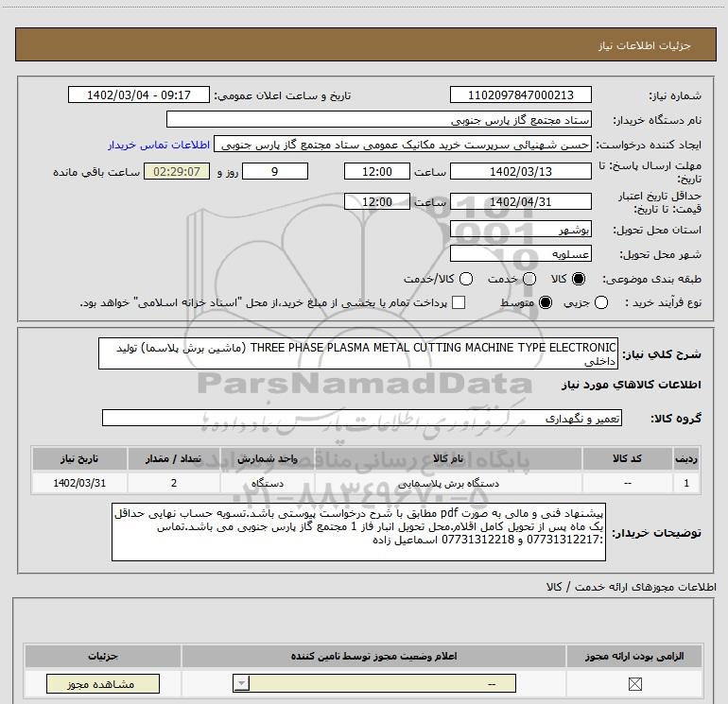Viewport: 728px width, 704px height.
Task: Click the item name cell دستگاه برش پلاسمایی
Action: [x=448, y=483]
